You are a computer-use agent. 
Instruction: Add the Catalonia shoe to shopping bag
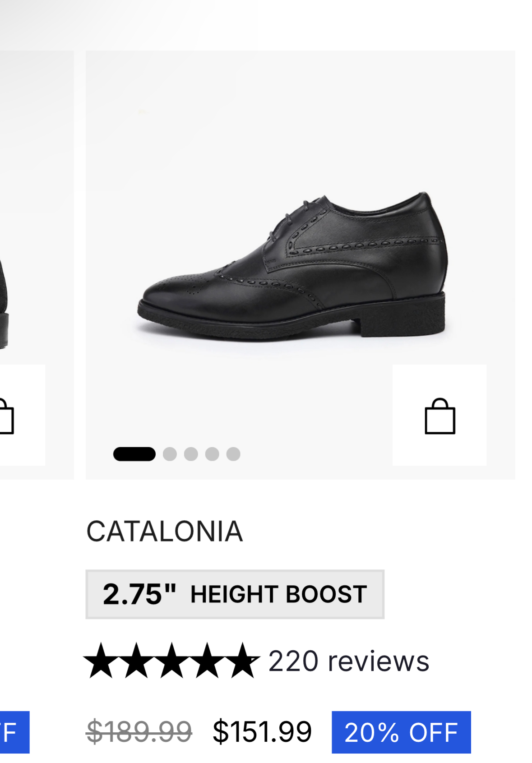(439, 416)
